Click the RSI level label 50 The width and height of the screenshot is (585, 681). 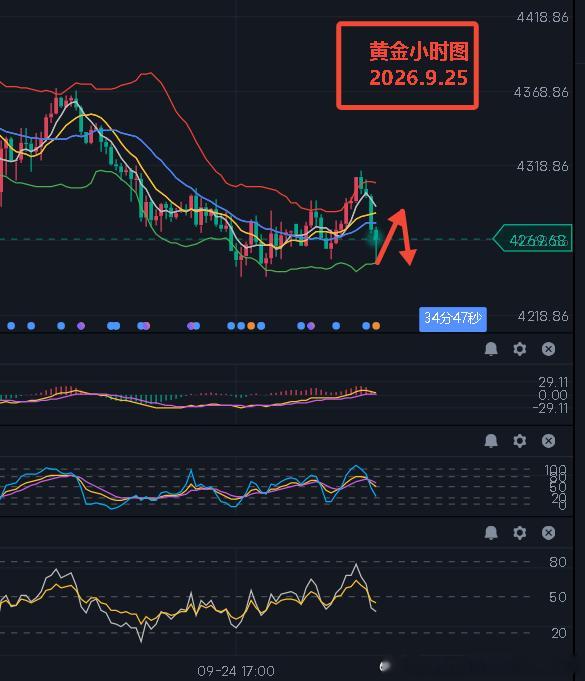click(558, 597)
